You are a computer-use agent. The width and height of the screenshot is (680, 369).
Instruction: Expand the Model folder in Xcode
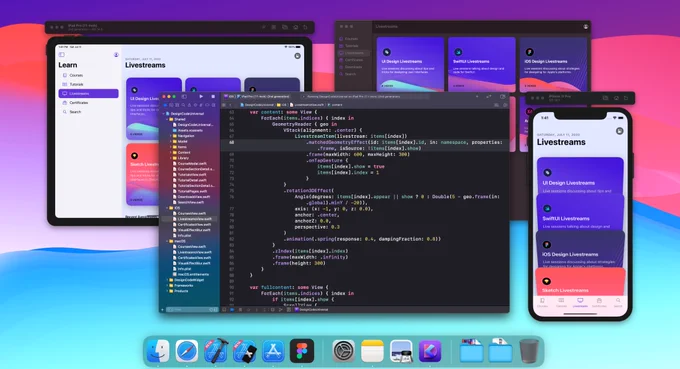tap(170, 141)
